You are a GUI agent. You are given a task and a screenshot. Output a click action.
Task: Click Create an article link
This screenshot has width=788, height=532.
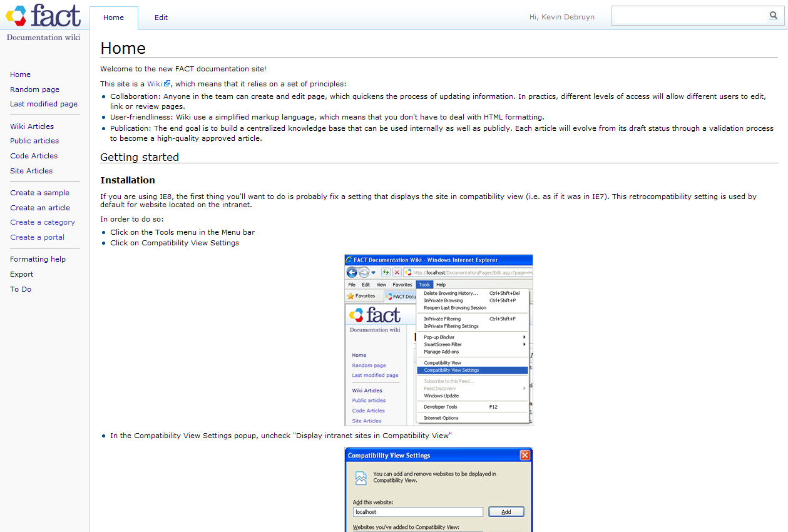(40, 208)
